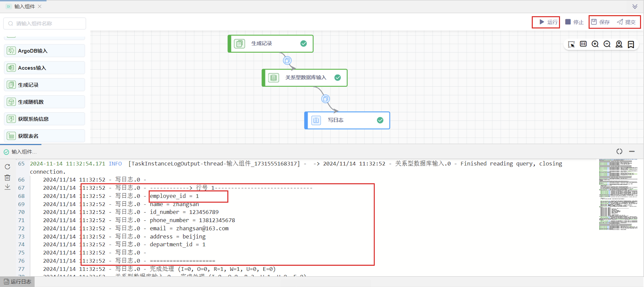Refresh the log output
The width and height of the screenshot is (644, 287).
pos(7,167)
